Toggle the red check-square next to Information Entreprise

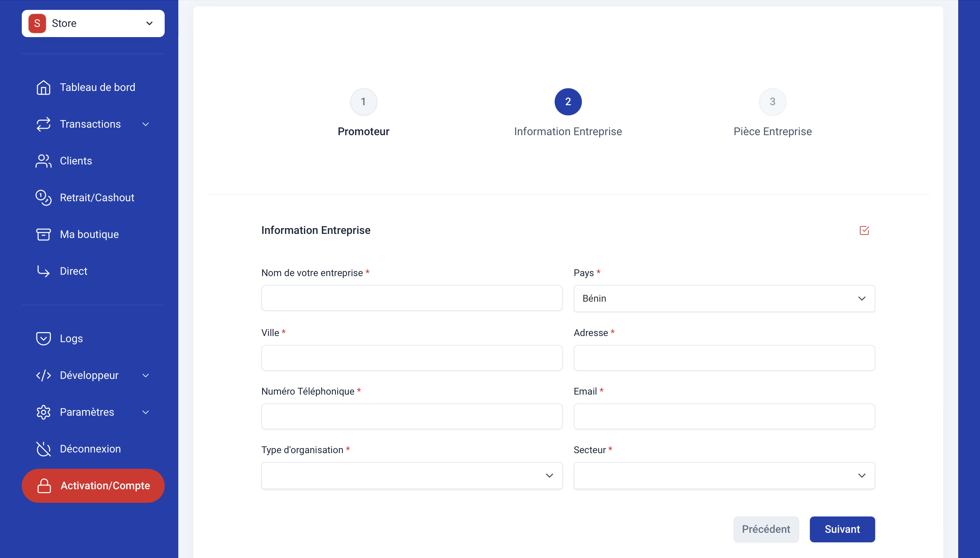point(864,230)
